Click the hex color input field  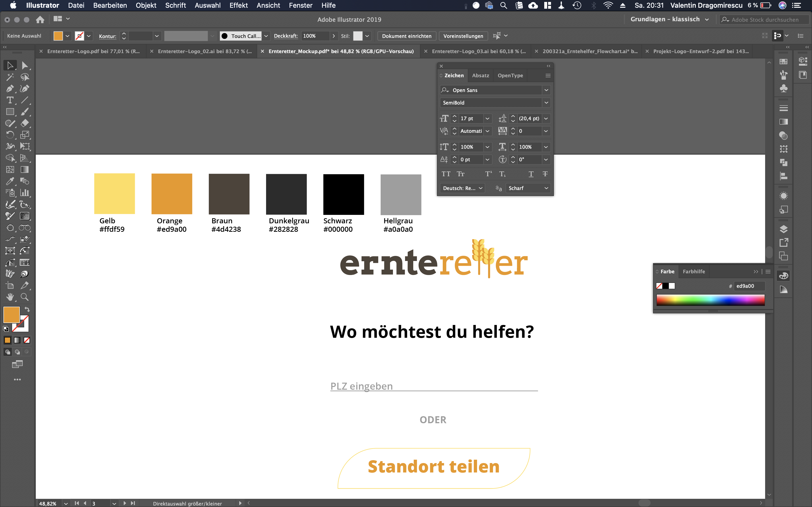point(749,286)
